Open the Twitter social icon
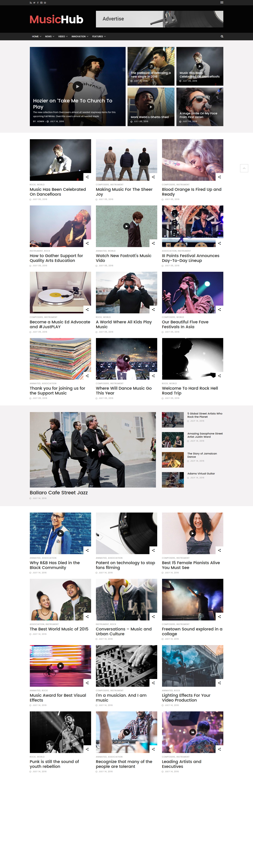Image resolution: width=253 pixels, height=868 pixels. tap(34, 2)
